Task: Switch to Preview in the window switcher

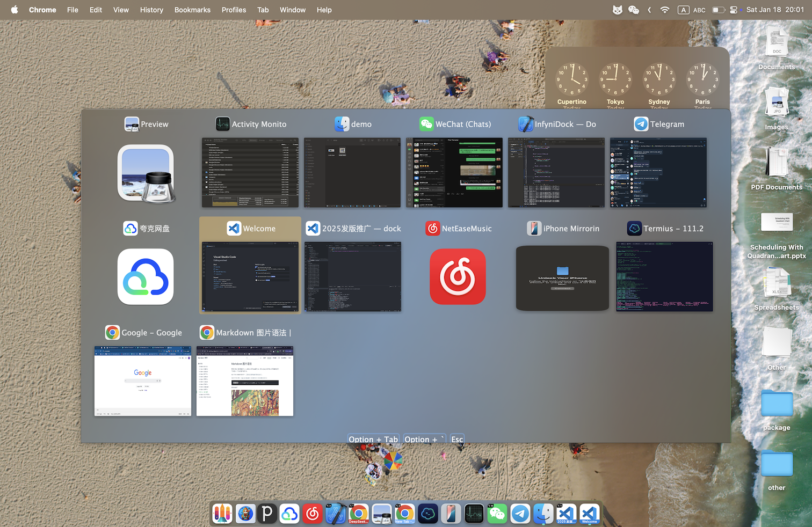Action: pyautogui.click(x=146, y=173)
